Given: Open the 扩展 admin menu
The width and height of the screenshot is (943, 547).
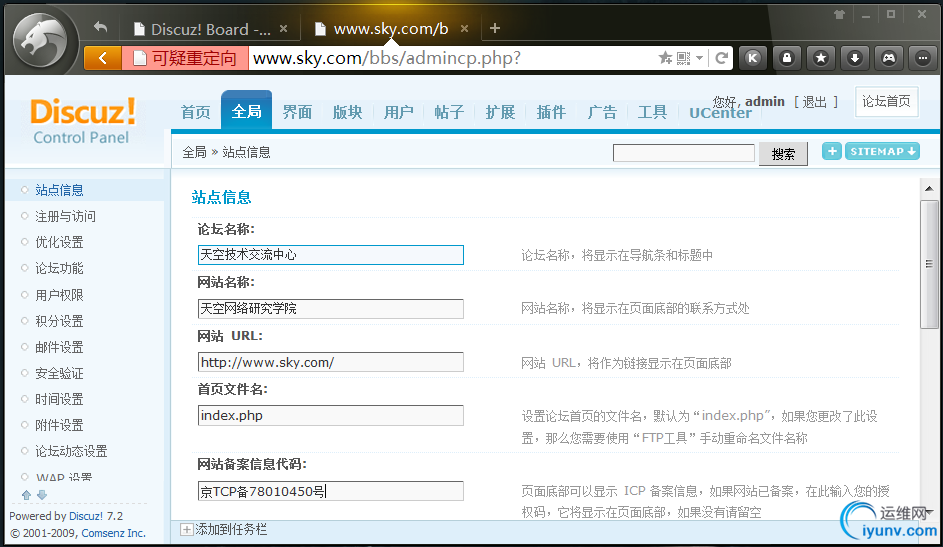Looking at the screenshot, I should coord(500,112).
